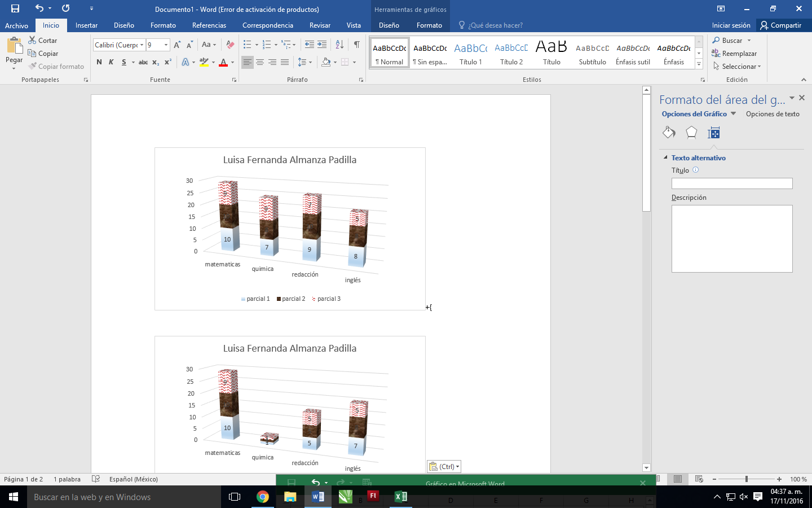Open Relleno y línea in Formato panel
812x508 pixels.
[669, 133]
